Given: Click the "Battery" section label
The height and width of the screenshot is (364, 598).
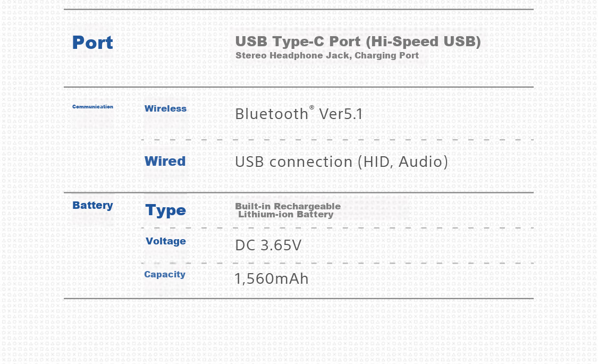Looking at the screenshot, I should pyautogui.click(x=92, y=206).
